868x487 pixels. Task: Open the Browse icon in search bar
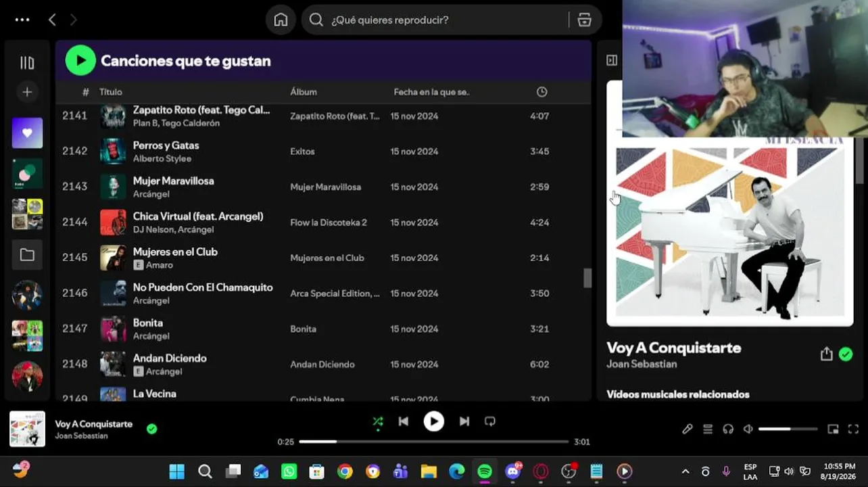(585, 20)
